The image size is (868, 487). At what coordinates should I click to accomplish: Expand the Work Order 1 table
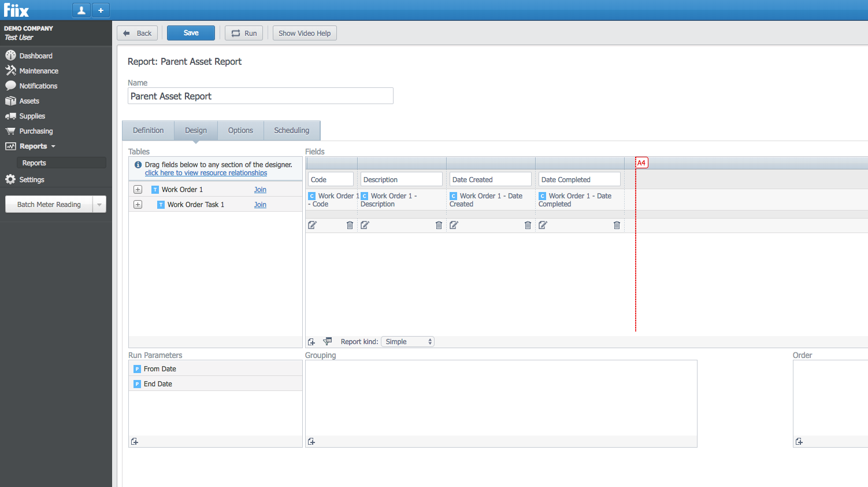138,189
